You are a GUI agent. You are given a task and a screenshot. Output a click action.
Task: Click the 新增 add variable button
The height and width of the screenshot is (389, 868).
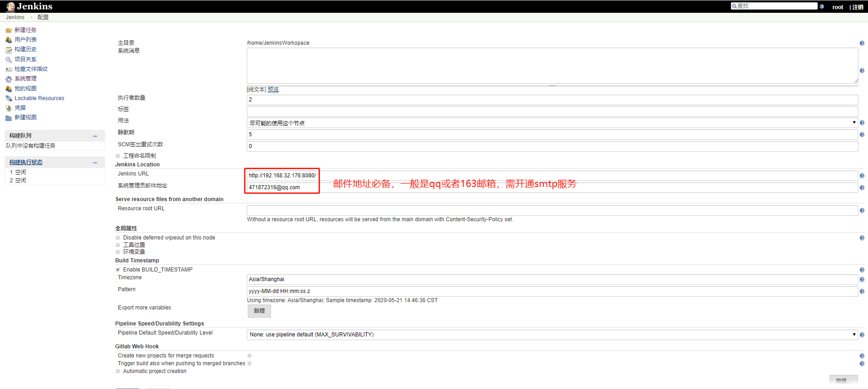259,311
